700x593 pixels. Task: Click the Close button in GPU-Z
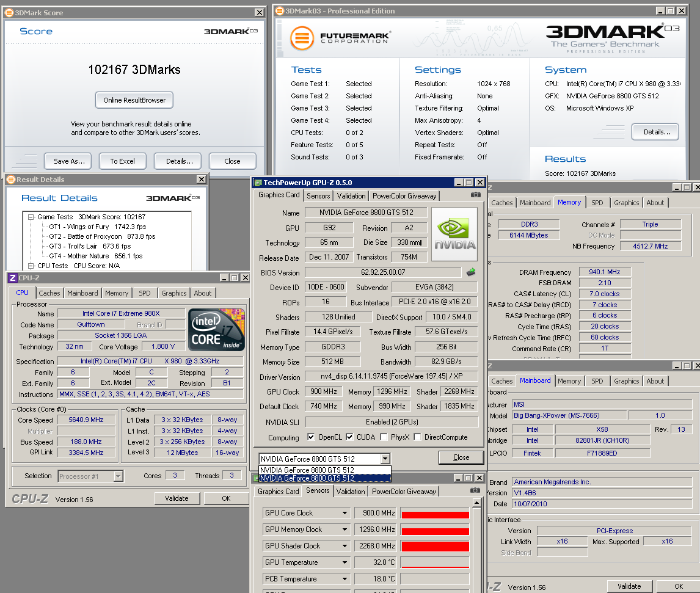pos(461,457)
